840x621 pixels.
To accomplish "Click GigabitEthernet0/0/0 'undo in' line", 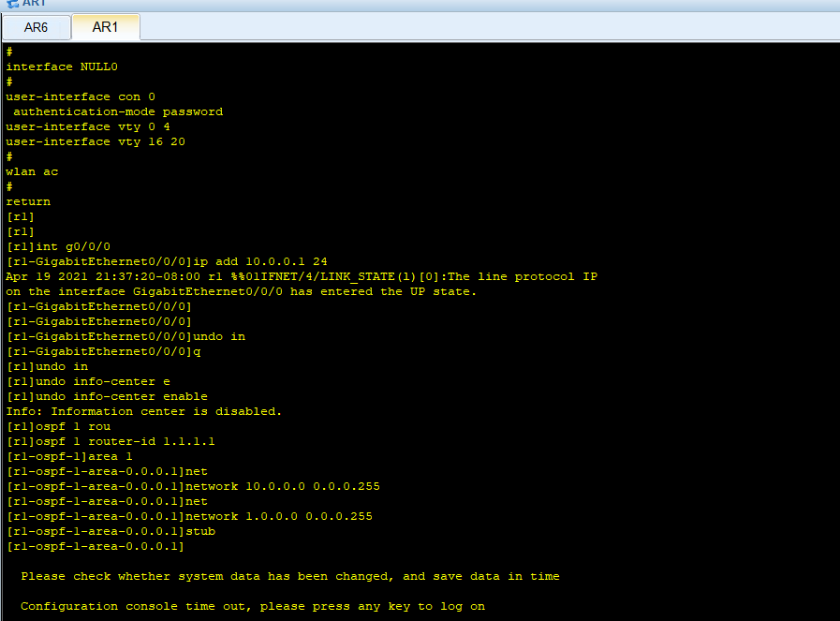I will click(x=125, y=337).
